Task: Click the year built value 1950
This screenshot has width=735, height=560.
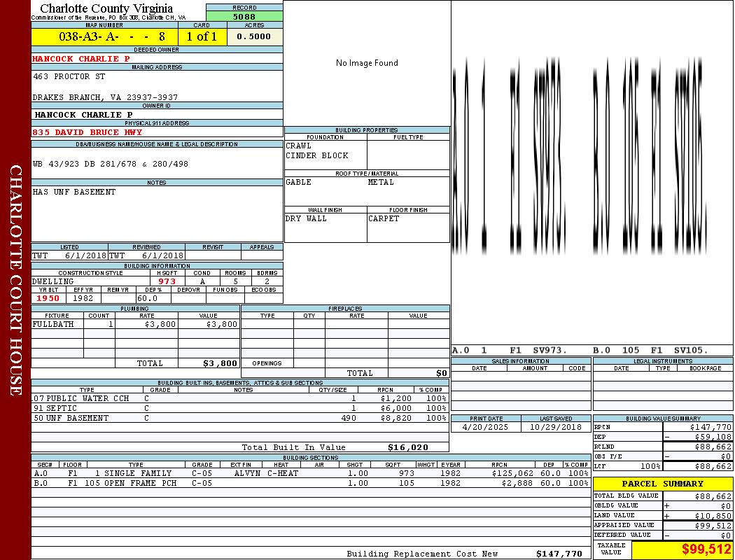Action: tap(48, 298)
